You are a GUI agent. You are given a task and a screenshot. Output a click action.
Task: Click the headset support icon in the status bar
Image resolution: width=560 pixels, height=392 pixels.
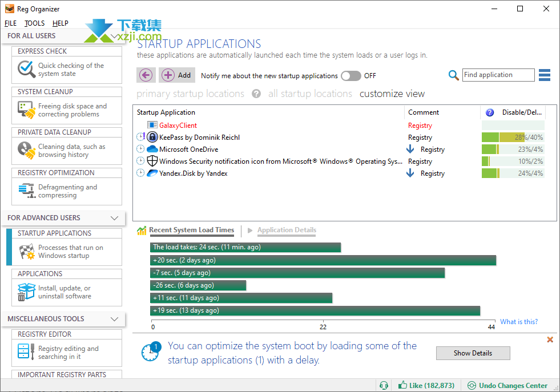[384, 386]
